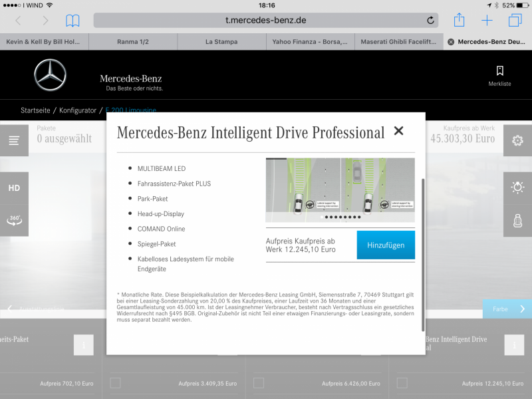
Task: Tick checkbox for Aufpreis 6.426,00 Euro package
Action: pos(259,383)
